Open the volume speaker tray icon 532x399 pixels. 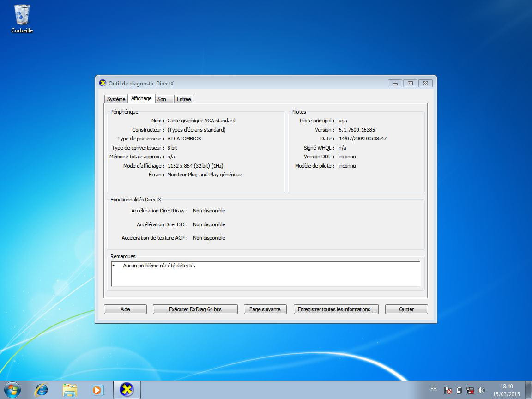(481, 390)
